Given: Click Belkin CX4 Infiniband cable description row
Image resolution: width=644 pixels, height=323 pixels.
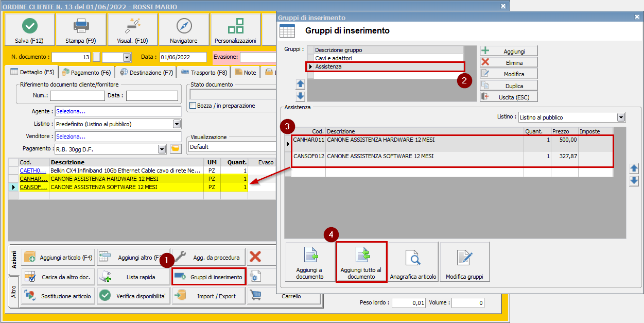Looking at the screenshot, I should point(126,170).
